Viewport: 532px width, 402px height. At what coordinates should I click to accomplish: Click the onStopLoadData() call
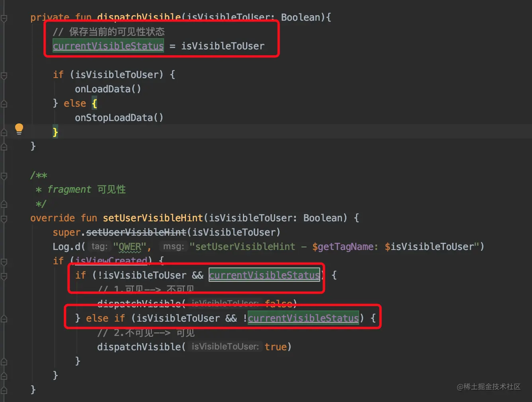[x=119, y=118]
